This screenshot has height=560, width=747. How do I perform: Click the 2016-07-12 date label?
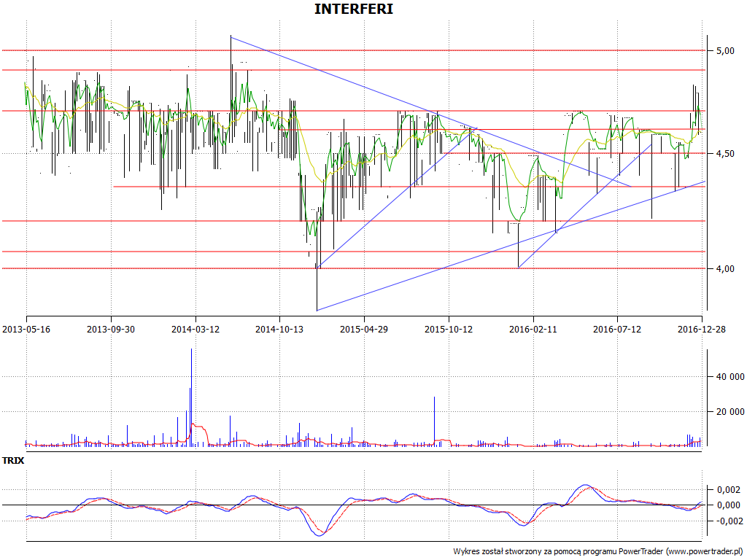click(x=617, y=329)
